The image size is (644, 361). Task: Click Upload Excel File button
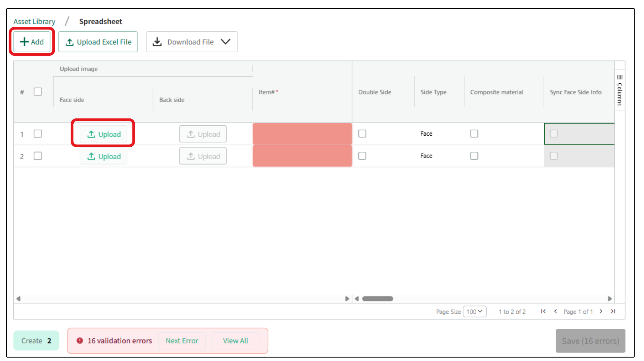pos(98,42)
